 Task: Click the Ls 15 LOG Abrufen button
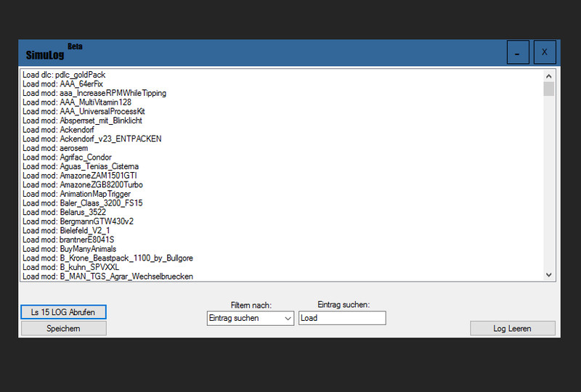point(63,312)
